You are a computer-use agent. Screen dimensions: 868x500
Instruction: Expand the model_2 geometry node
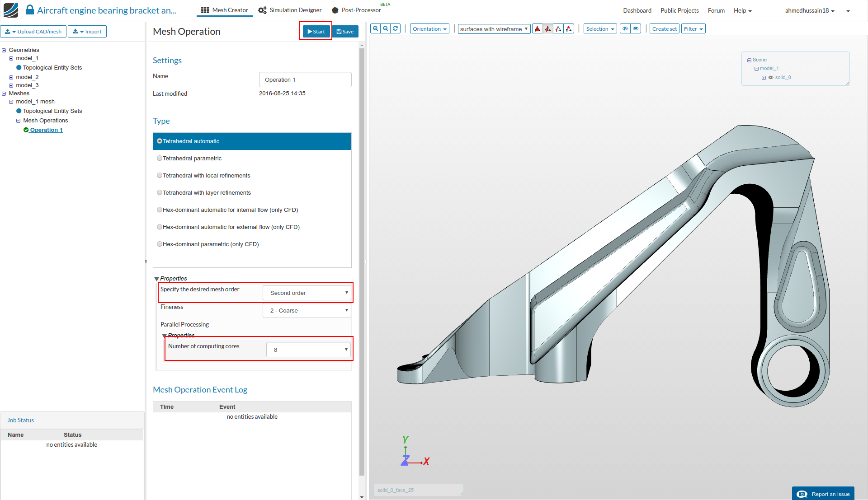click(11, 77)
